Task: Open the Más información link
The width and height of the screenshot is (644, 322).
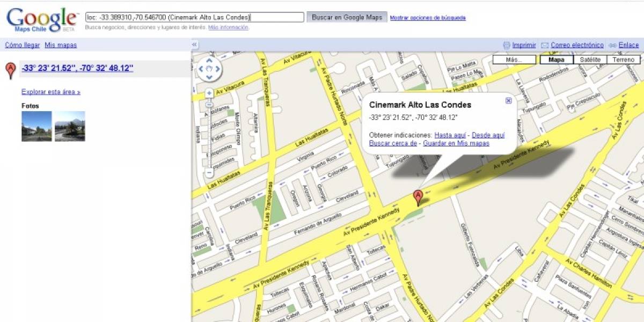Action: 228,27
